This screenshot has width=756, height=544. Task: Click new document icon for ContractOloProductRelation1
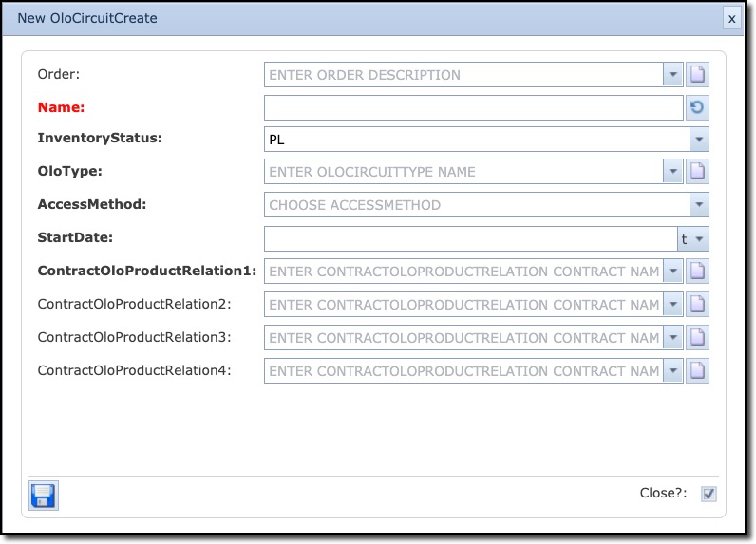tap(698, 272)
